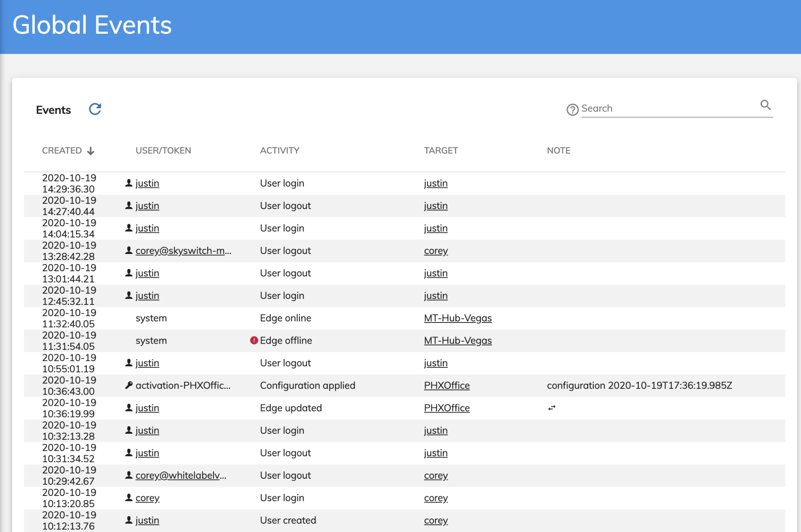The image size is (801, 532).
Task: Click the sort arrow next to CREATED
Action: coord(91,151)
